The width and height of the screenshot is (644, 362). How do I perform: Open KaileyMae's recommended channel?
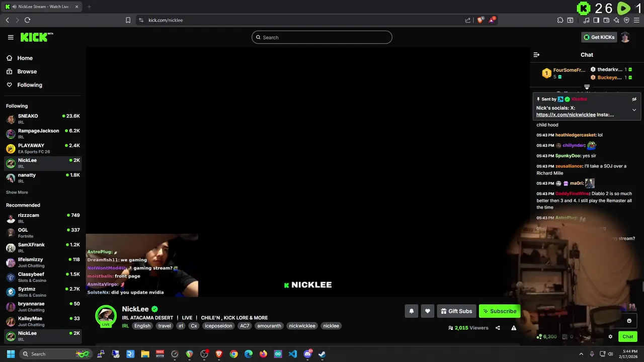[x=43, y=321]
